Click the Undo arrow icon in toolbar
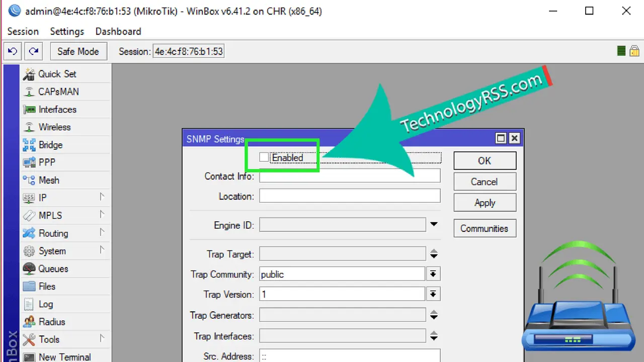The height and width of the screenshot is (362, 644). 13,51
